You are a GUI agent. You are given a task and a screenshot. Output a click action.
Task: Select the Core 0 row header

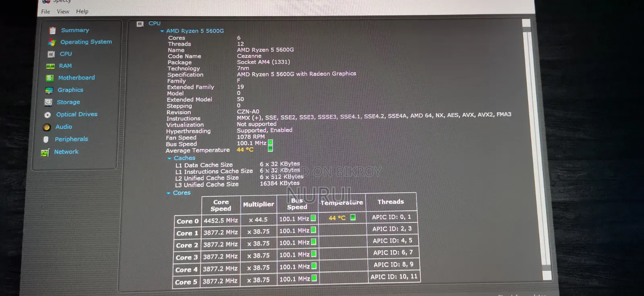[x=188, y=221]
